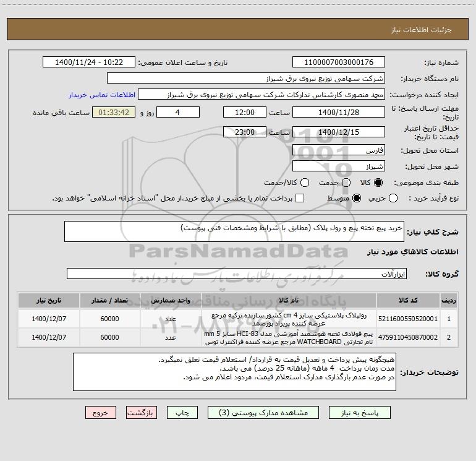
Task: Click the 'خروج' exit button
Action: (101, 413)
